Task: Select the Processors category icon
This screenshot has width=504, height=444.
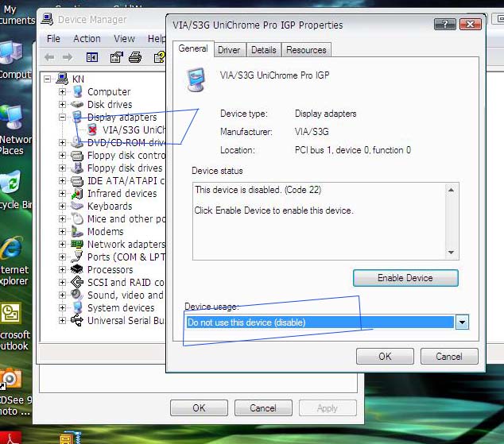Action: 77,270
